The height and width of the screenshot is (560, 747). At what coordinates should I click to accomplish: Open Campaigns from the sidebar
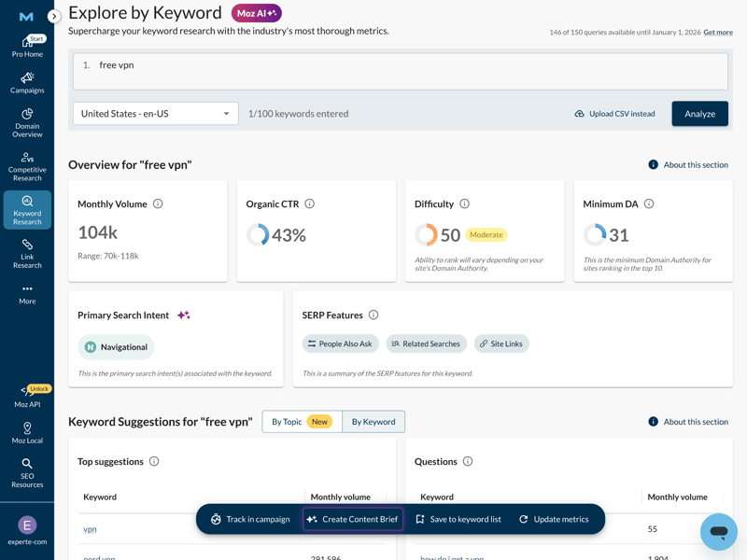click(27, 83)
